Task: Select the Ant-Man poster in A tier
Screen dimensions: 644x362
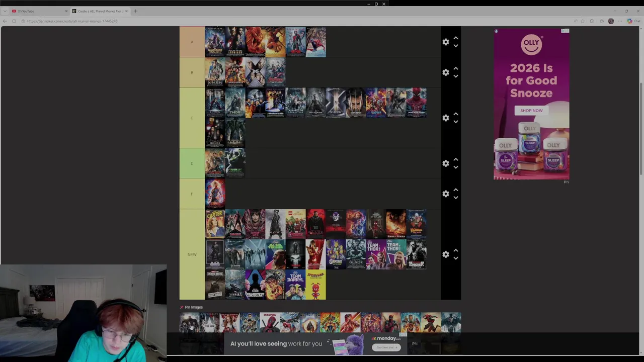Action: (295, 42)
